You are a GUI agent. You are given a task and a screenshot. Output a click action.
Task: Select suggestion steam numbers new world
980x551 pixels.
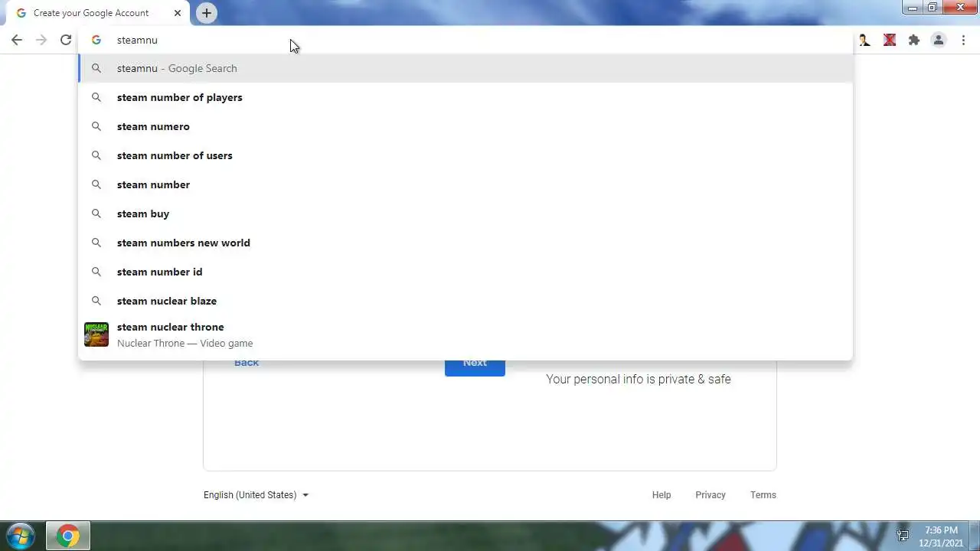pos(465,243)
